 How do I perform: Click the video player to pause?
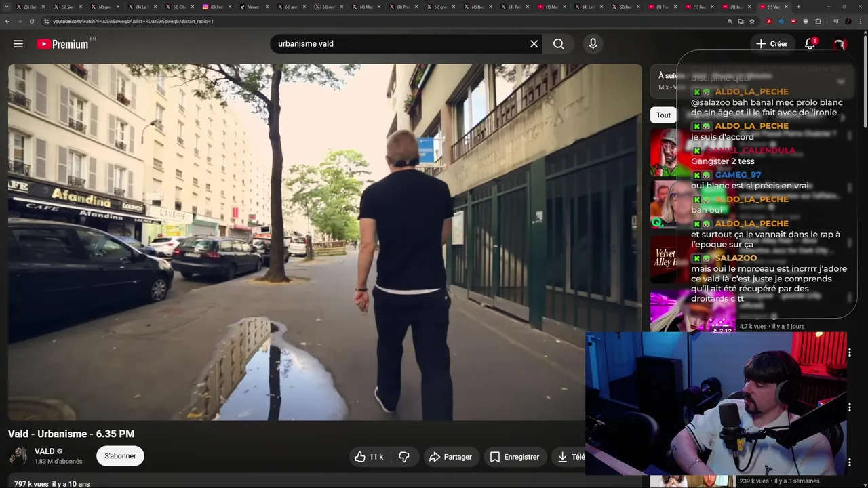tap(325, 242)
